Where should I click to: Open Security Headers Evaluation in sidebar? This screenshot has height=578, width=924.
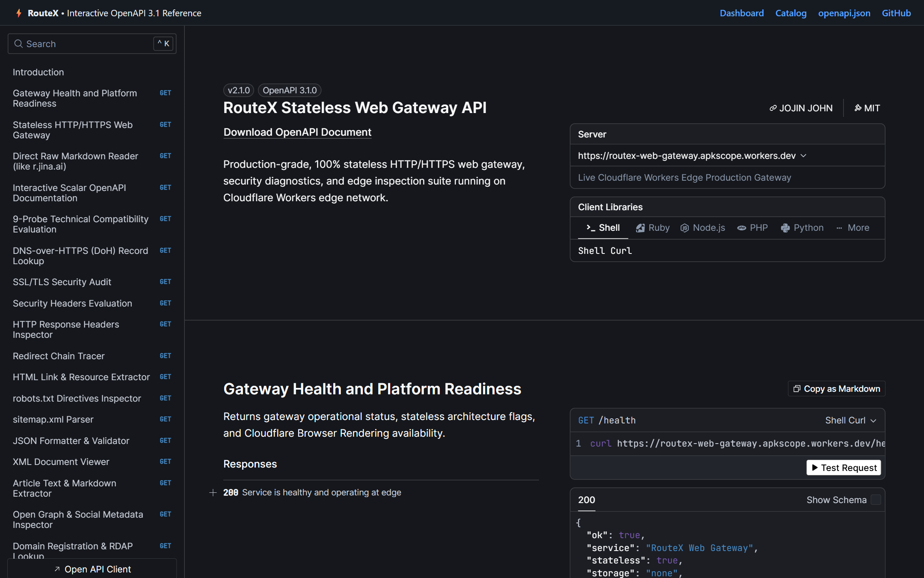[92, 304]
